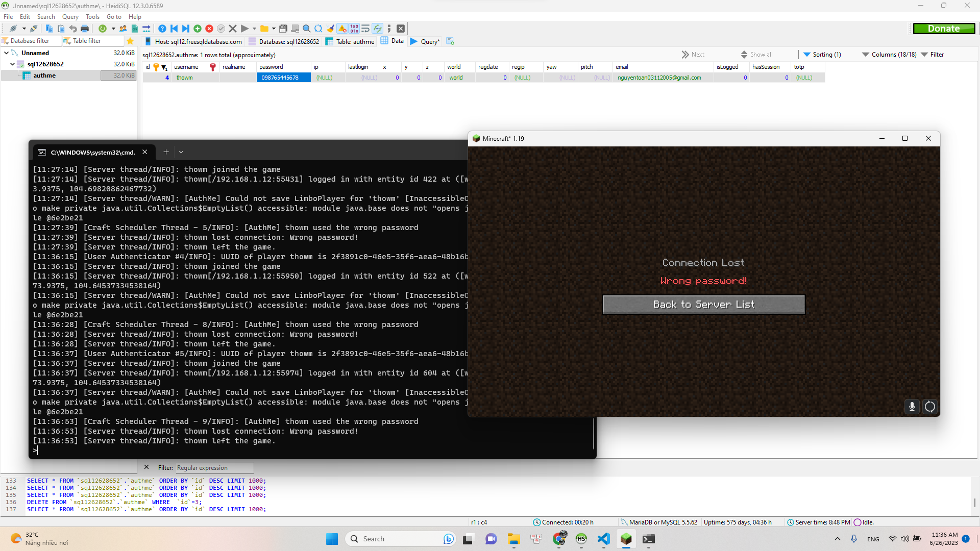
Task: Toggle the favorites star filter
Action: click(130, 41)
